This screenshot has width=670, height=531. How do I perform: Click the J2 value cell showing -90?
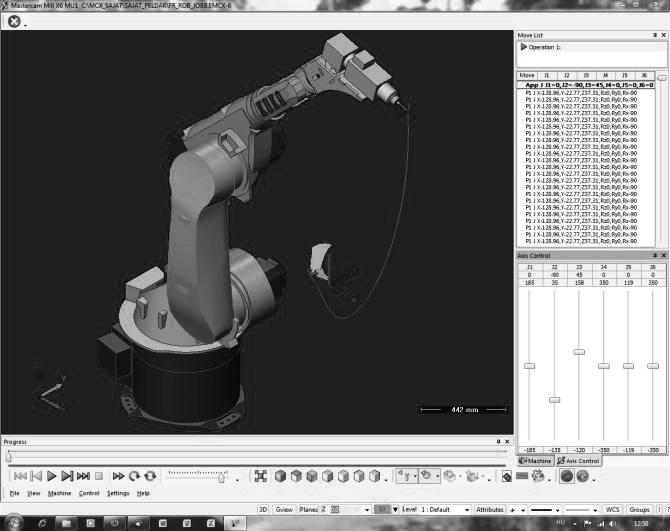click(555, 275)
